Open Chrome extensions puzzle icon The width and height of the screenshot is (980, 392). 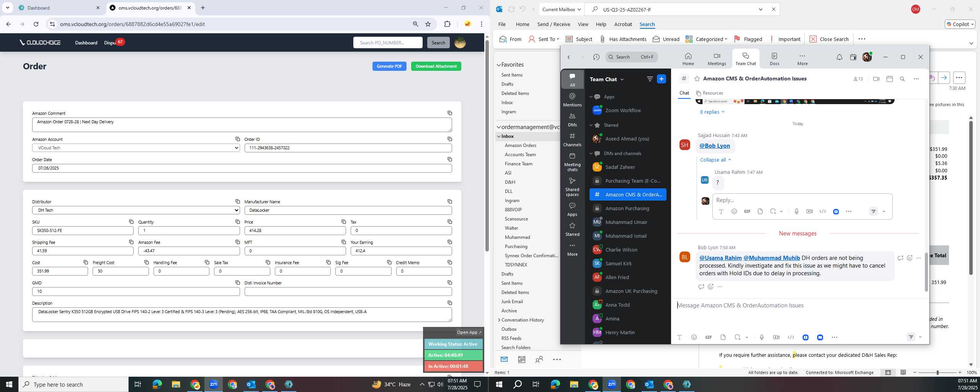447,24
